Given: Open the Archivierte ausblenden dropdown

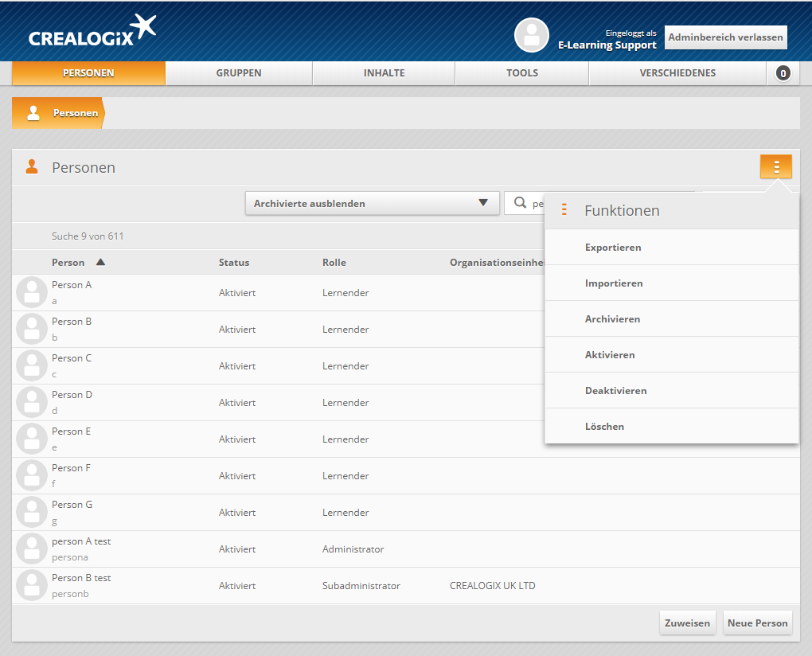Looking at the screenshot, I should (372, 203).
